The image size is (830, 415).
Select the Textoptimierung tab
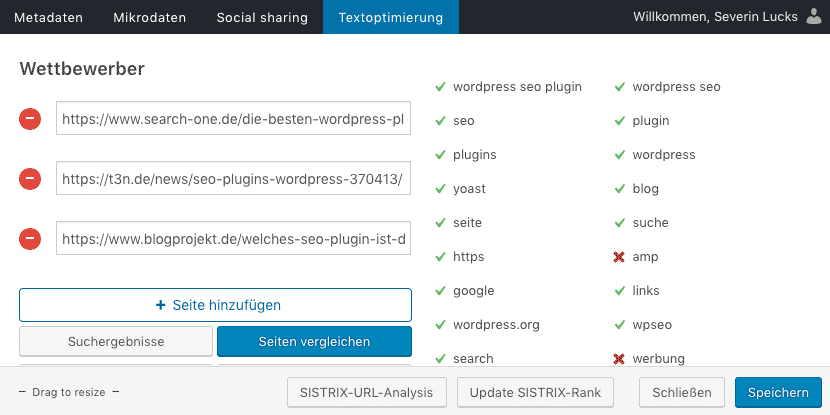point(383,17)
